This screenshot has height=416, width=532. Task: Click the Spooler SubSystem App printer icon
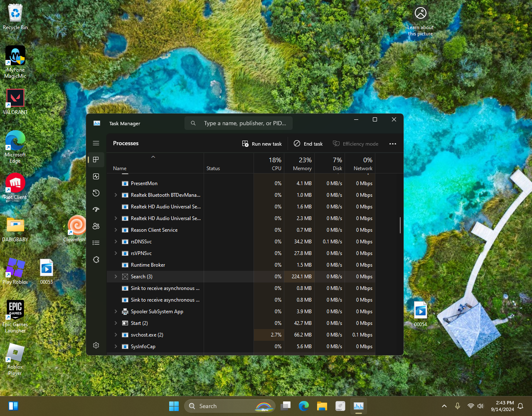click(x=125, y=312)
